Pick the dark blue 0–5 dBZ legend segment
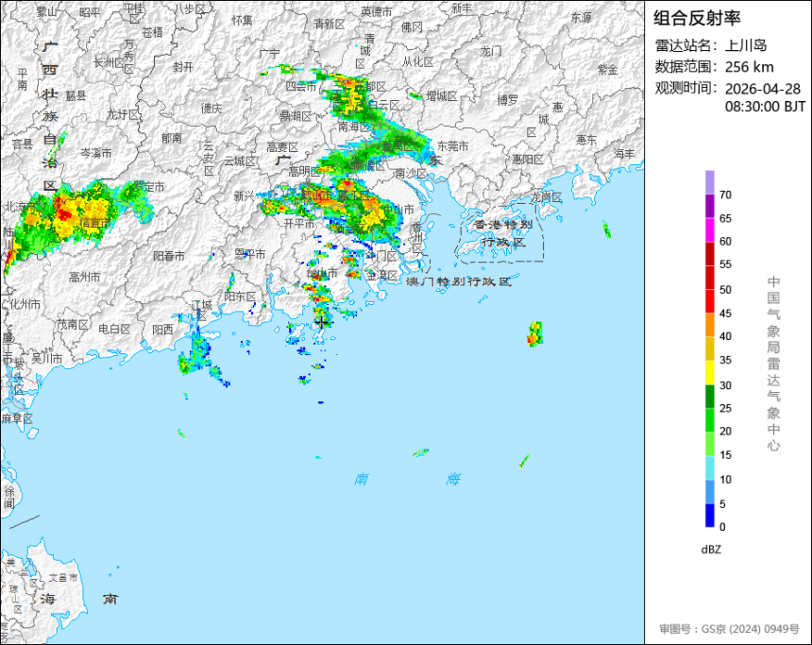The image size is (812, 645). click(x=709, y=516)
